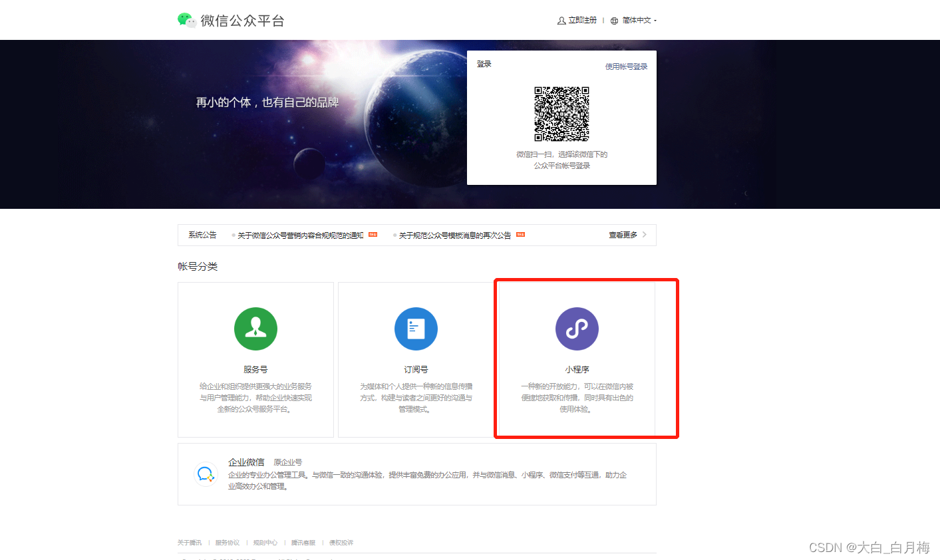Click the 小程序 description paragraph
Image resolution: width=940 pixels, height=560 pixels.
(577, 398)
